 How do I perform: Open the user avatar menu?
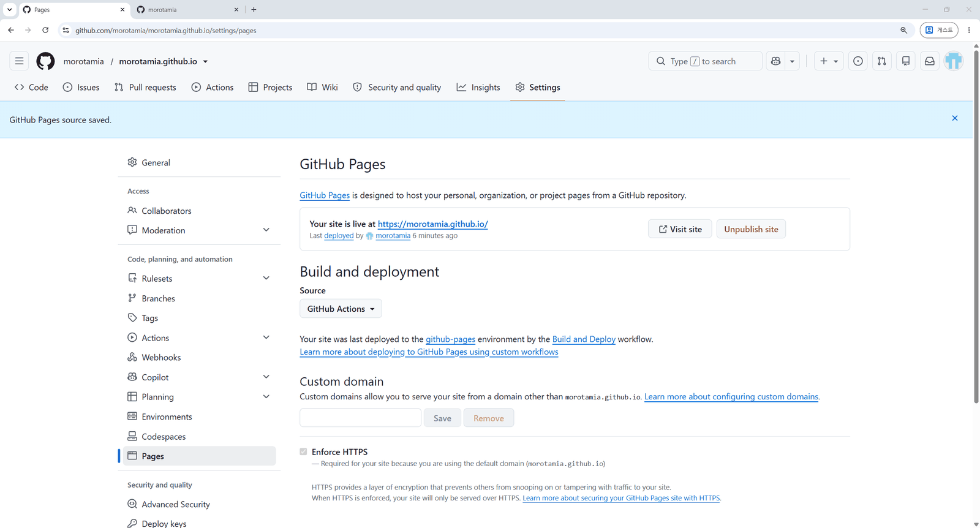click(954, 61)
